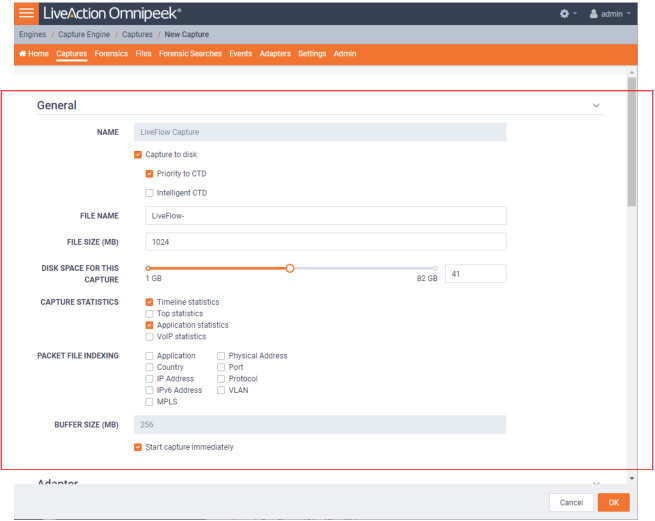Open the settings gear menu
655x521 pixels.
coord(568,14)
